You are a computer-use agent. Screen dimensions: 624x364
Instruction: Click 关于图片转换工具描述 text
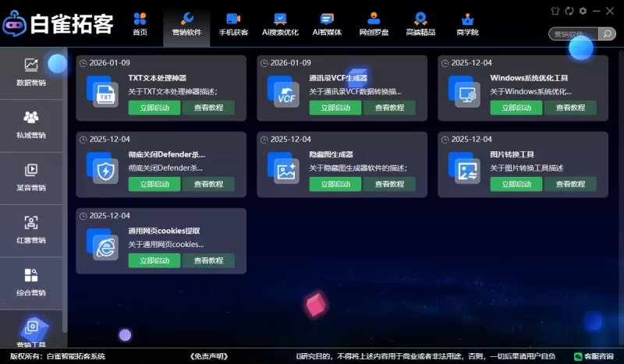526,168
